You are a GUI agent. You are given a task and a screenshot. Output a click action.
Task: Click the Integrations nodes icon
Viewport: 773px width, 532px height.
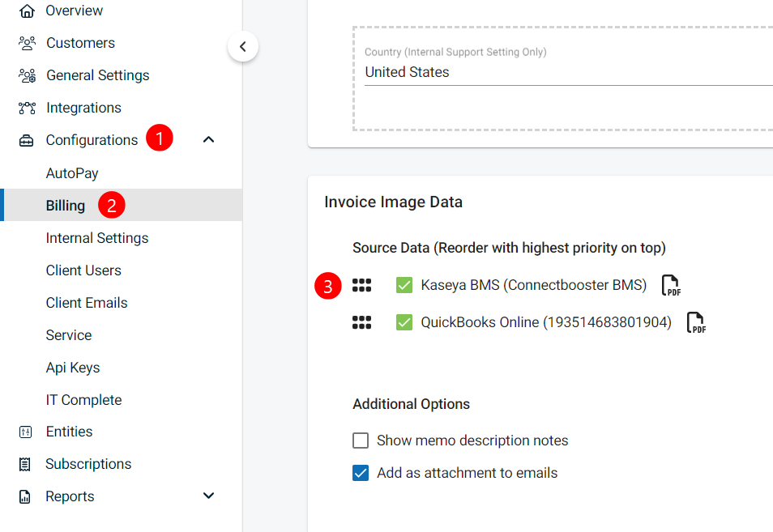(27, 108)
